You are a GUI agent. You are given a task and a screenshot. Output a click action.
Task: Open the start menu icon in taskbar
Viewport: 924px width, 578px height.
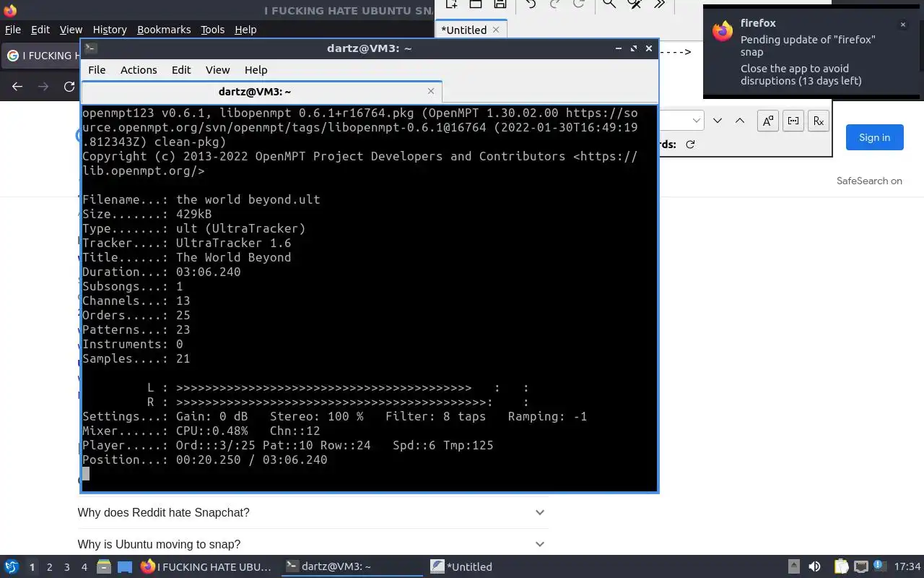[11, 566]
